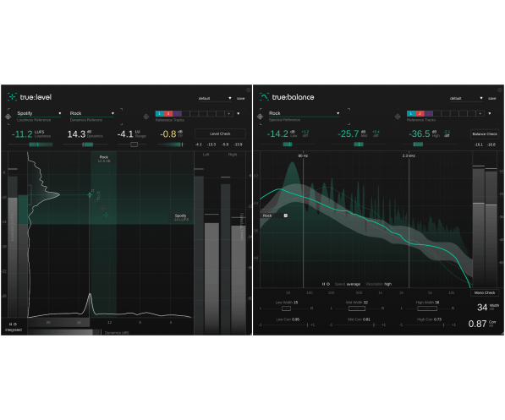The height and width of the screenshot is (420, 505).
Task: Toggle the Balance Check button
Action: click(x=485, y=134)
